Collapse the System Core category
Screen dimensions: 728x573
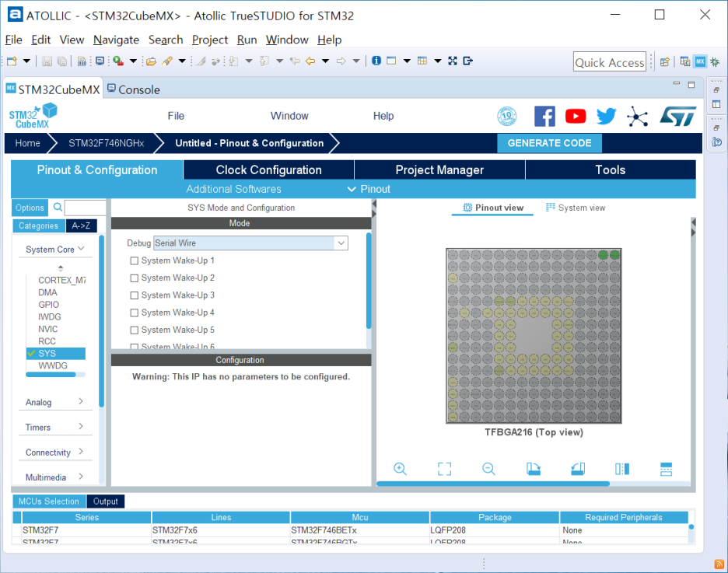(x=81, y=249)
